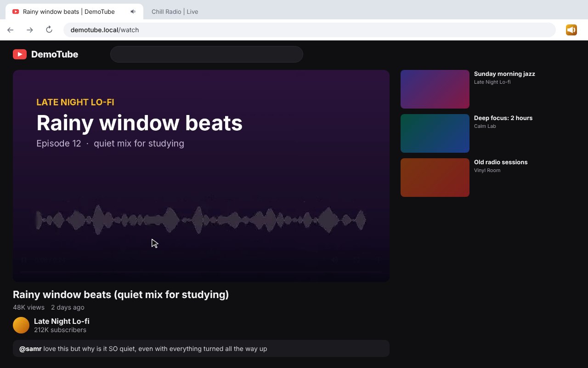Viewport: 588px width, 368px height.
Task: Open the Old radio sessions thumbnail
Action: (435, 178)
